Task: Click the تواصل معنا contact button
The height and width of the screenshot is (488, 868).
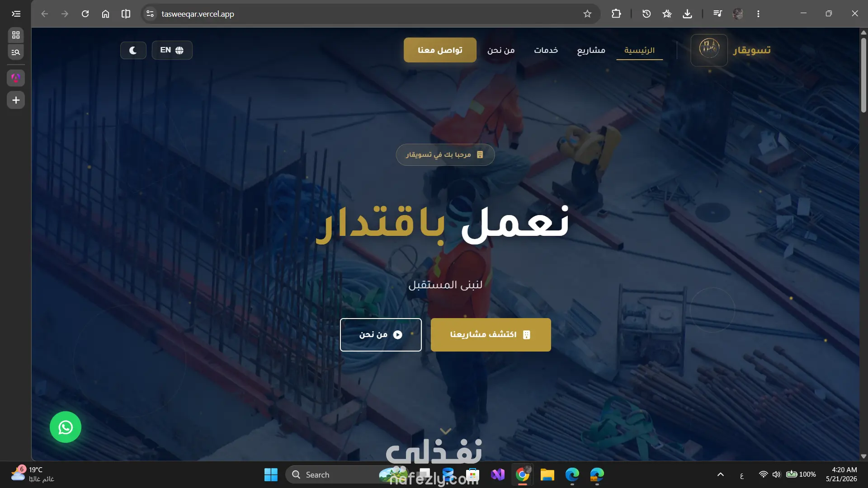Action: [x=440, y=50]
